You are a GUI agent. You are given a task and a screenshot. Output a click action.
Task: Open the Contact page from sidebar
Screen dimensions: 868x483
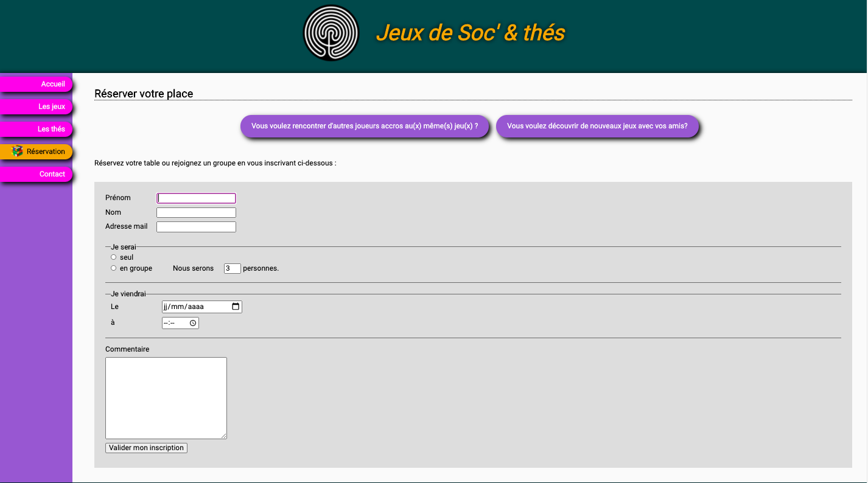coord(37,174)
